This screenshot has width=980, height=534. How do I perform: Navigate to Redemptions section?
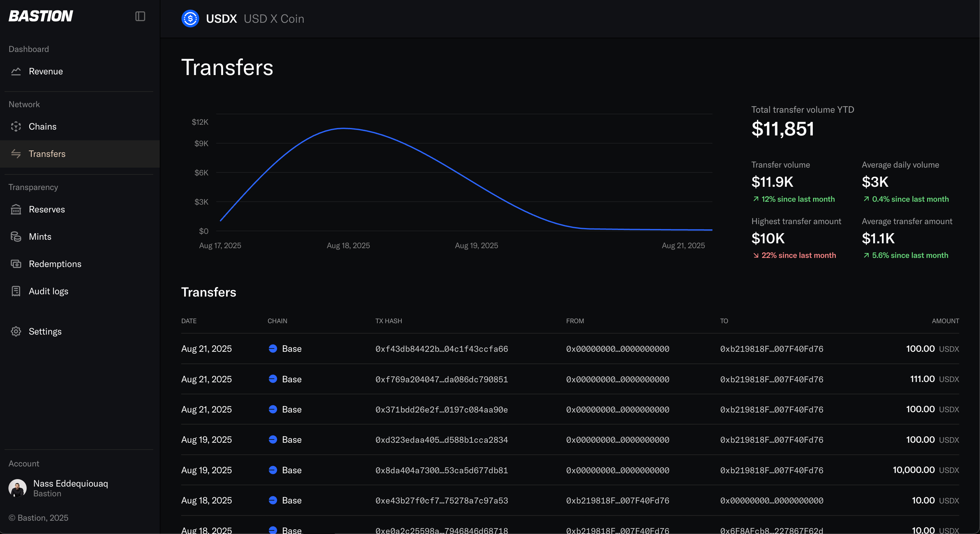click(x=55, y=264)
